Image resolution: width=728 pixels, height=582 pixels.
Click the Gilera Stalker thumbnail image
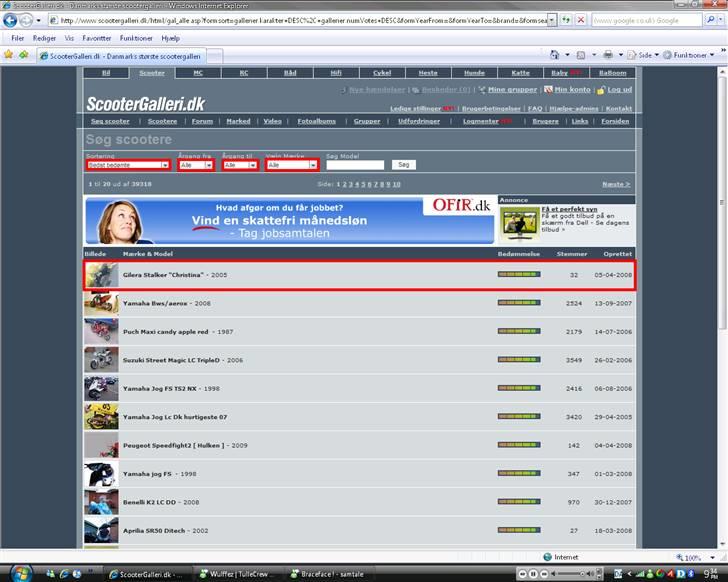tap(101, 275)
